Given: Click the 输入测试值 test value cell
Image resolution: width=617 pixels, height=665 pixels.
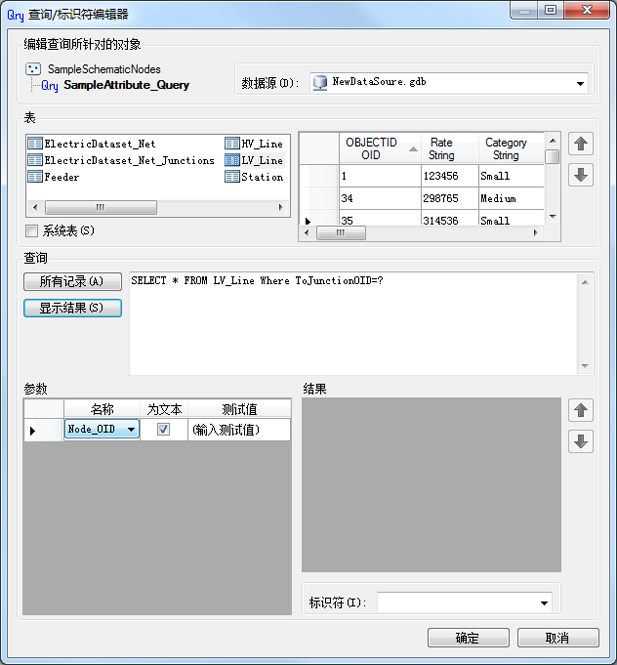Looking at the screenshot, I should (x=240, y=430).
